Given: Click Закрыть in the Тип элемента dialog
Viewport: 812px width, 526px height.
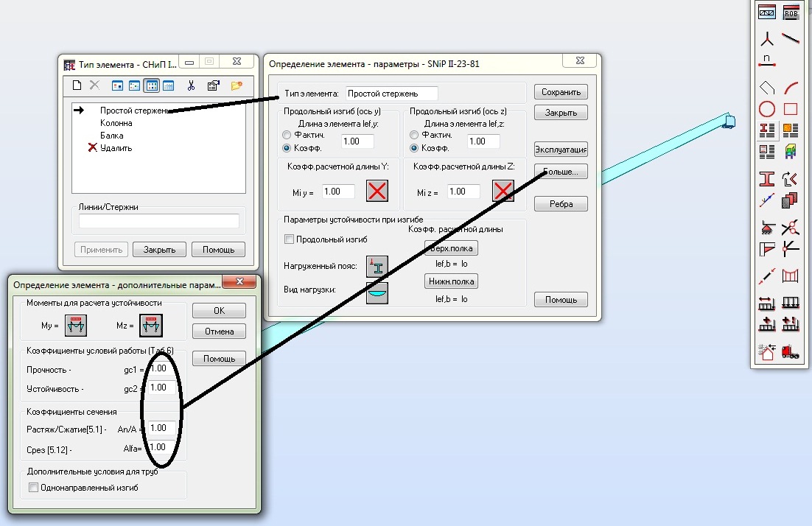Looking at the screenshot, I should (159, 250).
